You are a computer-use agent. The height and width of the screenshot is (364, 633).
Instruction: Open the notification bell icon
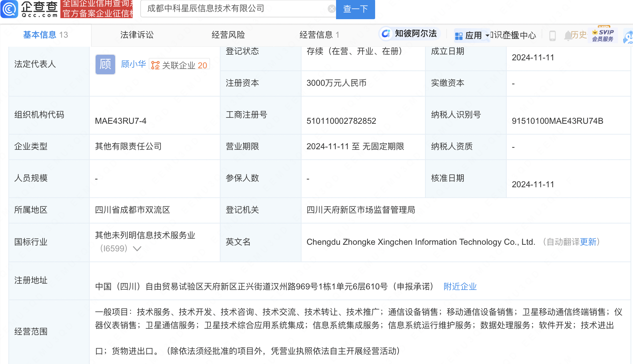click(568, 35)
